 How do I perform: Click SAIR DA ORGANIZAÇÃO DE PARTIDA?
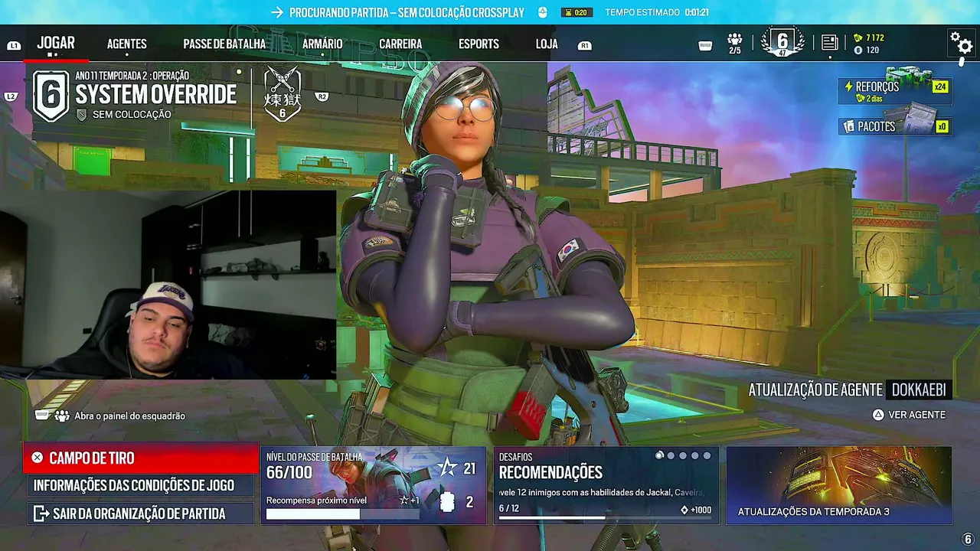(141, 514)
